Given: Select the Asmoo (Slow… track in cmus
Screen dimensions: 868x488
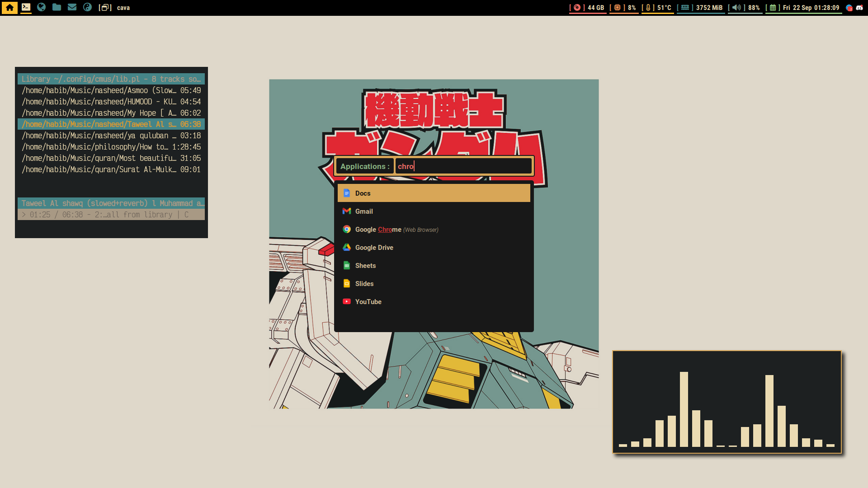Looking at the screenshot, I should point(111,90).
